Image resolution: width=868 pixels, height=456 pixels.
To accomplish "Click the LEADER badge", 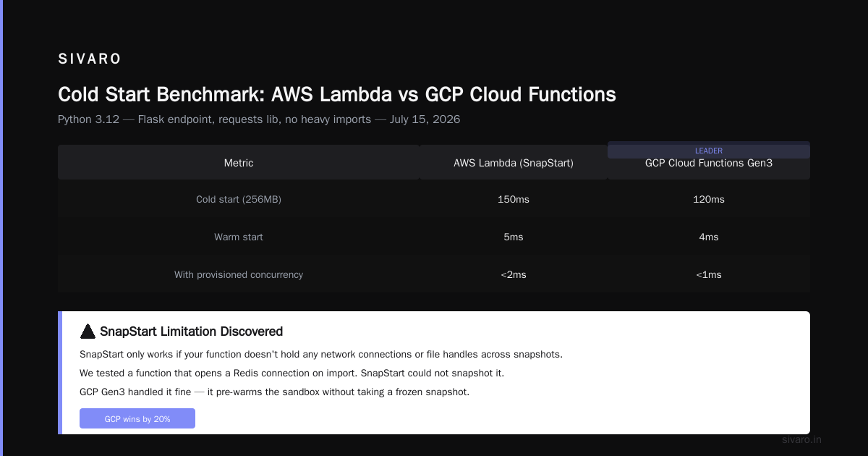I will pos(709,151).
